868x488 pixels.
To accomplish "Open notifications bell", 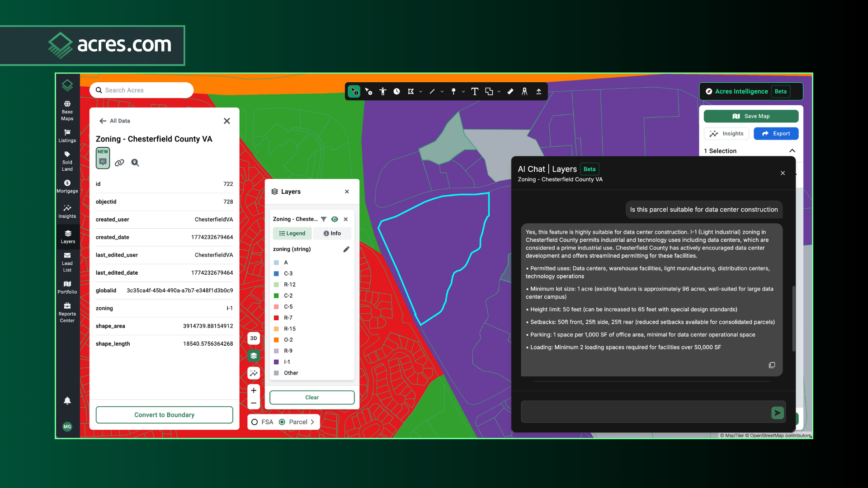I will [x=67, y=400].
